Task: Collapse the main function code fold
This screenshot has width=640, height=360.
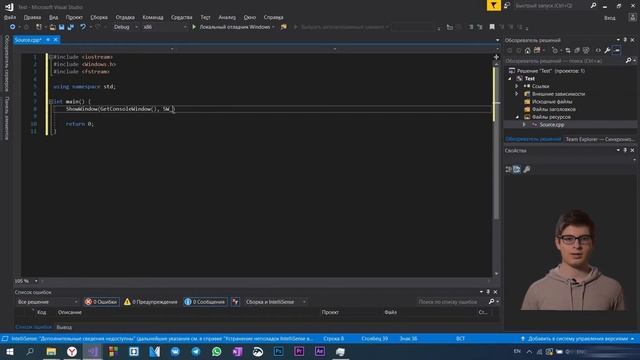Action: tap(51, 102)
